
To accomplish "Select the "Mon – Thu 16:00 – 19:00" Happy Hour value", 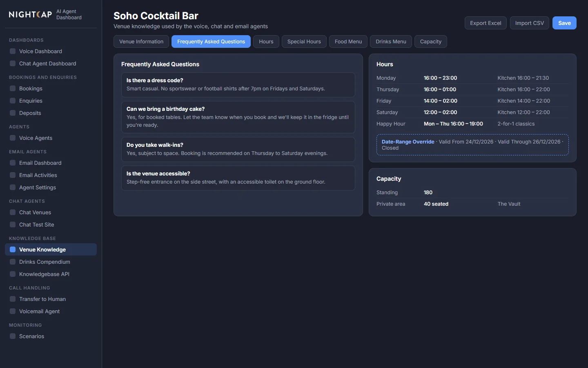I will (x=453, y=124).
